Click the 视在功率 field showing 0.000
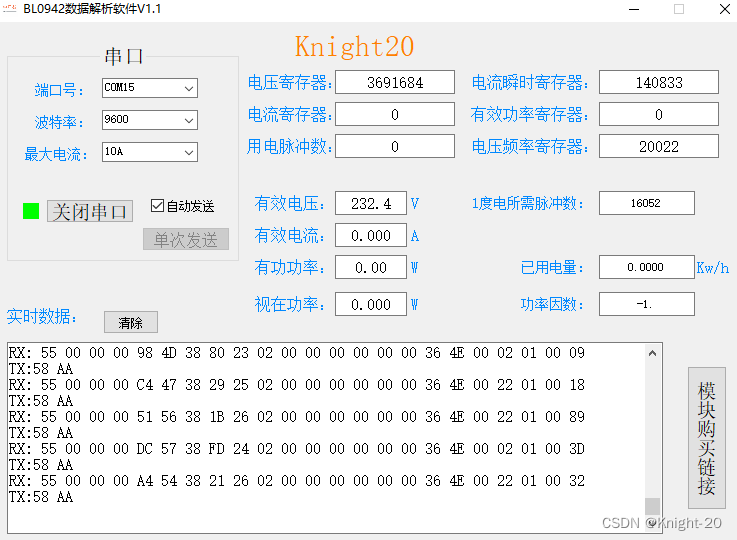737x540 pixels. click(x=371, y=304)
